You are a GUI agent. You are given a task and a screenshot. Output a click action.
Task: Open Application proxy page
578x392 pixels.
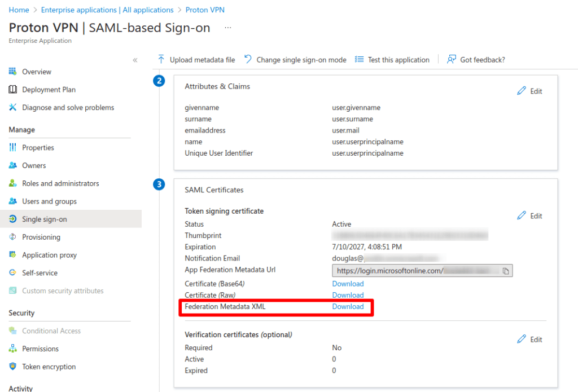[x=49, y=255]
